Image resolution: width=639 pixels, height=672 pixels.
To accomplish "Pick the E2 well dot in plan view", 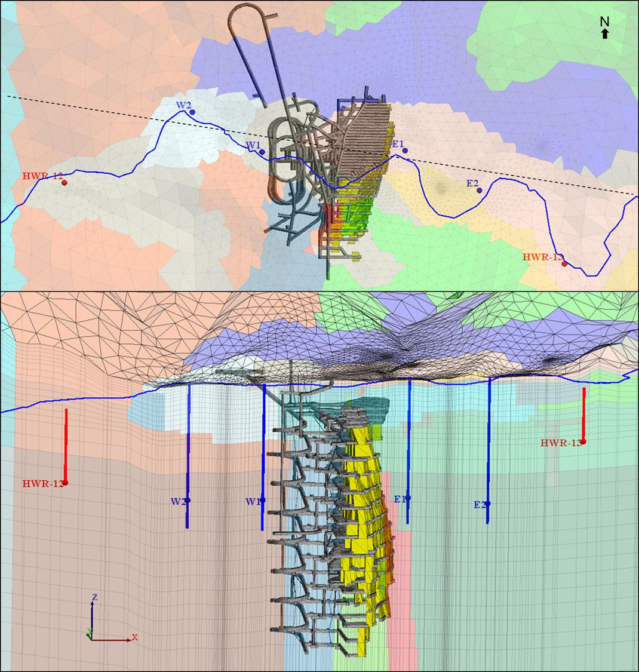I will [479, 190].
